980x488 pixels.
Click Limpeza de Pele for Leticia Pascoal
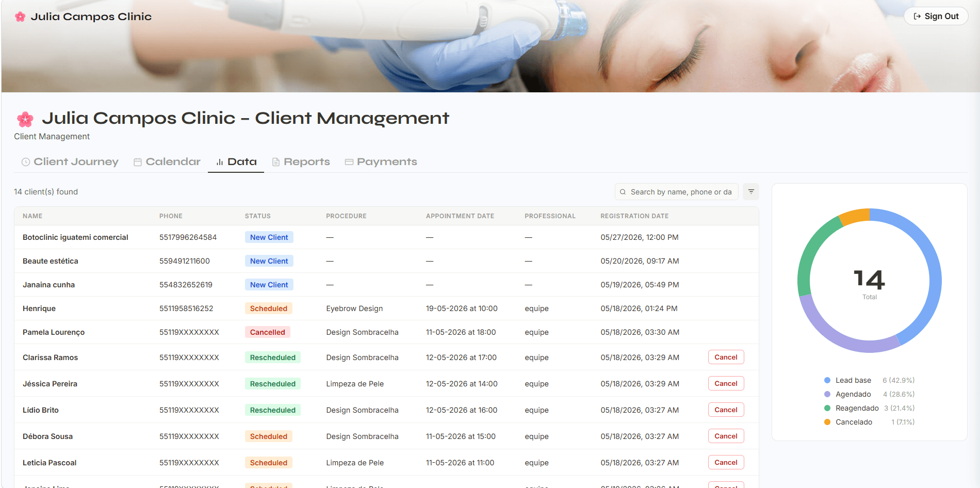pyautogui.click(x=355, y=463)
